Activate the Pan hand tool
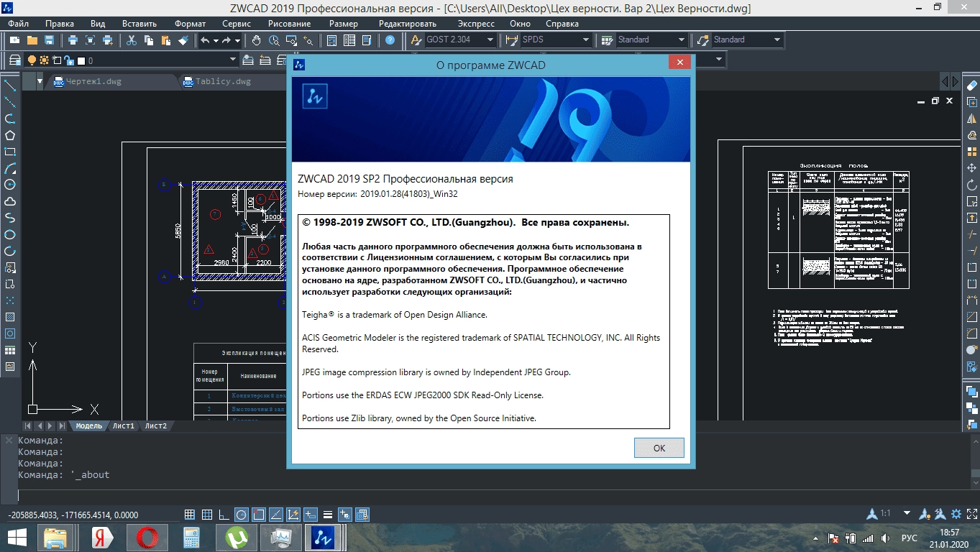Image resolution: width=980 pixels, height=552 pixels. coord(257,40)
